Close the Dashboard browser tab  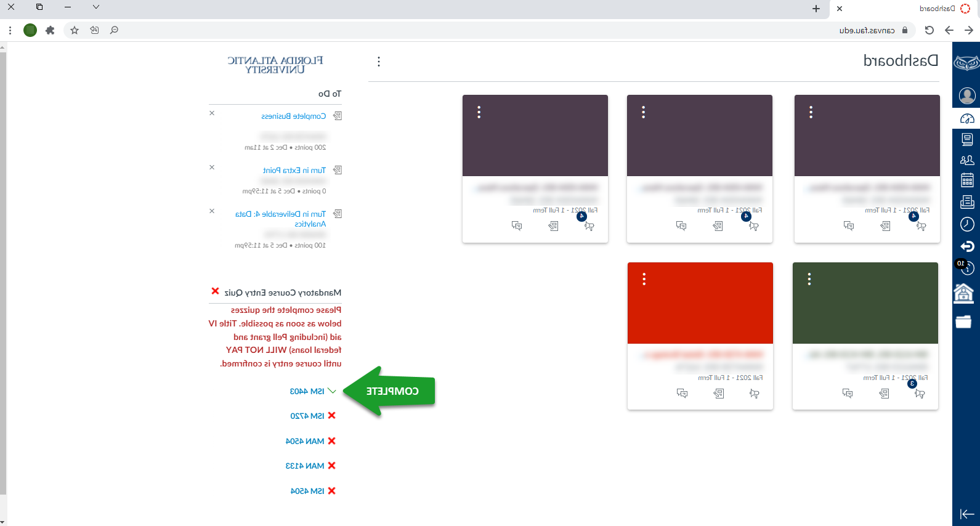[840, 9]
